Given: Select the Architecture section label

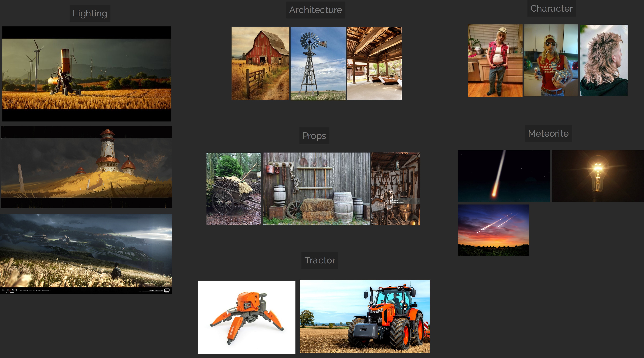Looking at the screenshot, I should (x=315, y=10).
